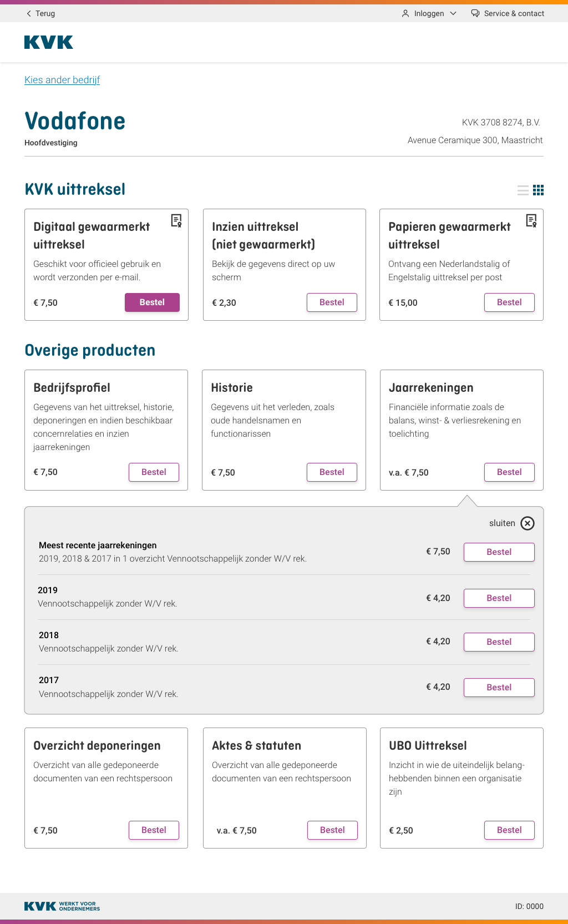Switch to grid view icon

538,190
